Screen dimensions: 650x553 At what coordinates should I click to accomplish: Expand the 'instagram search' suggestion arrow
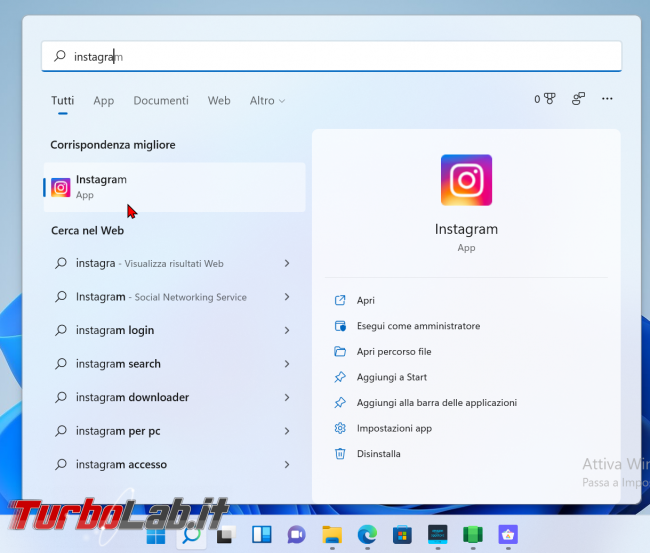click(x=287, y=364)
